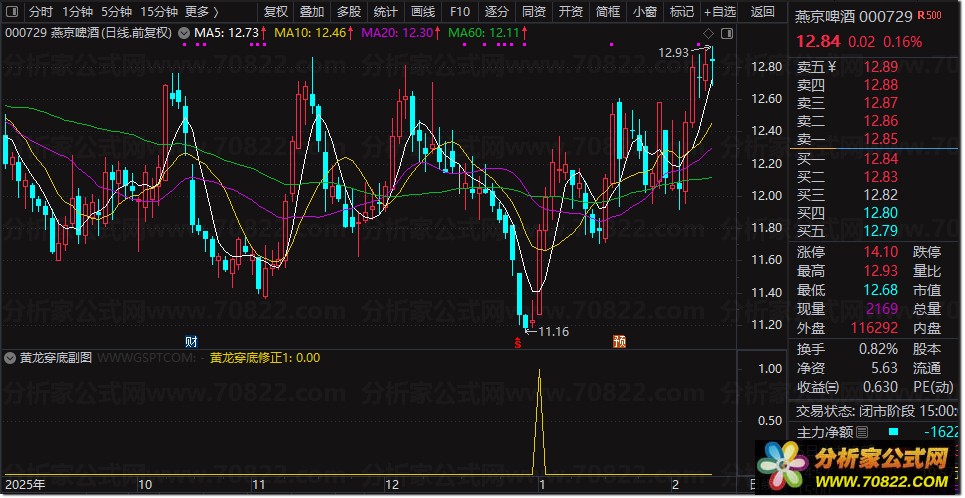Select the 1分钟 period tab
The image size is (965, 498).
(x=78, y=12)
